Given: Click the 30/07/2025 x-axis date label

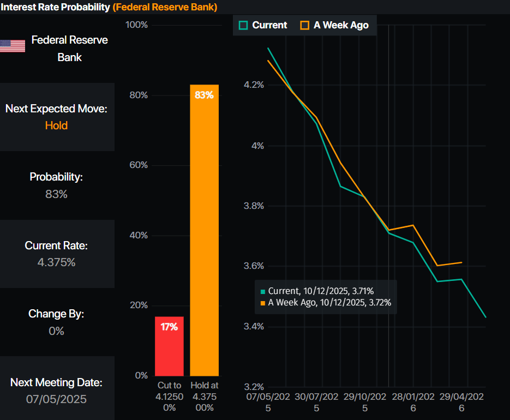Looking at the screenshot, I should [316, 401].
